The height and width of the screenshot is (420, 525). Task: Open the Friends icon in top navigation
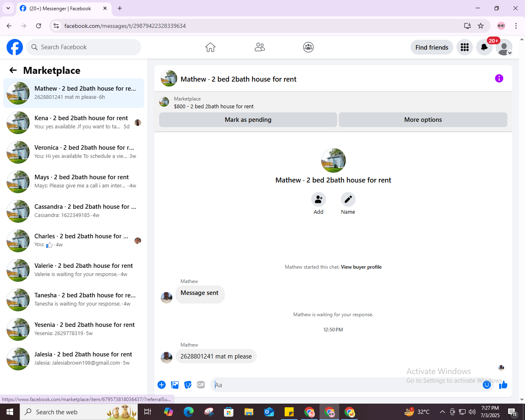coord(260,47)
